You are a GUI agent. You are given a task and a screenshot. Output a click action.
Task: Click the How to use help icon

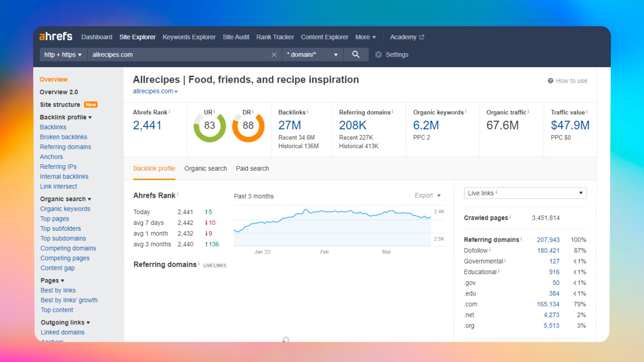(x=550, y=81)
